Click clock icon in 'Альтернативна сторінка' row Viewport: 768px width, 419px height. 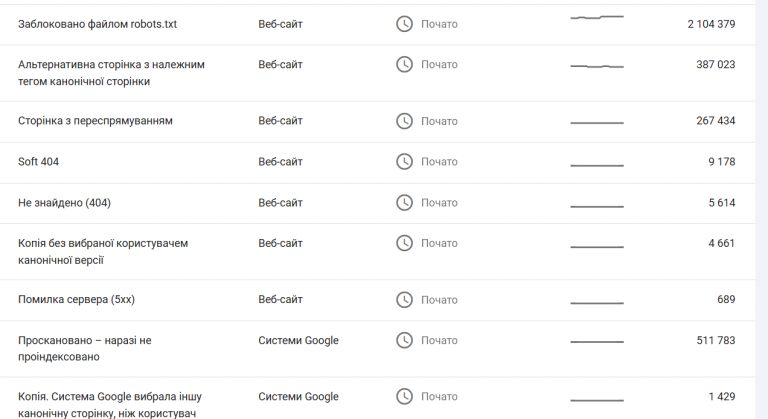tap(404, 64)
